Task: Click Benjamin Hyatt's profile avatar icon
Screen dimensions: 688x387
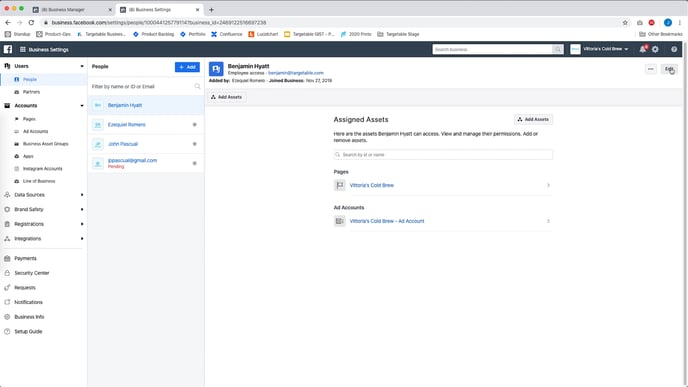Action: coord(216,69)
